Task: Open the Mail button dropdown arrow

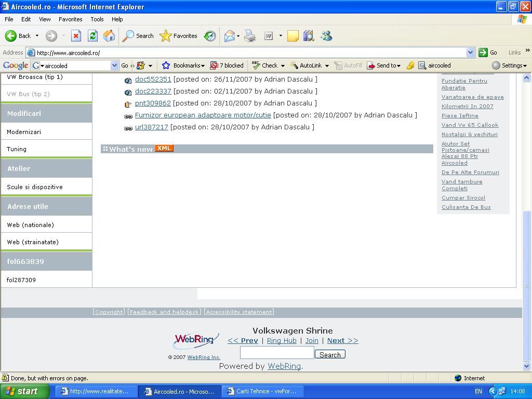Action: (x=238, y=36)
